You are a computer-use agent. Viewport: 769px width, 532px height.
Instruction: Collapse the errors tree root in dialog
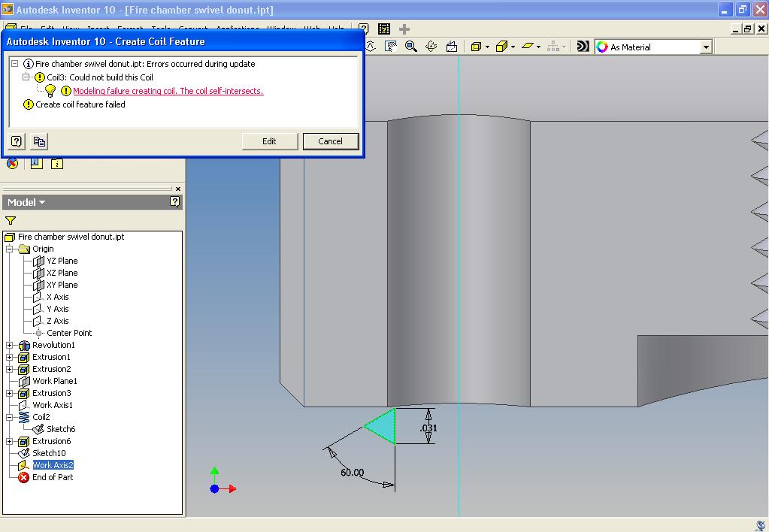[x=15, y=64]
